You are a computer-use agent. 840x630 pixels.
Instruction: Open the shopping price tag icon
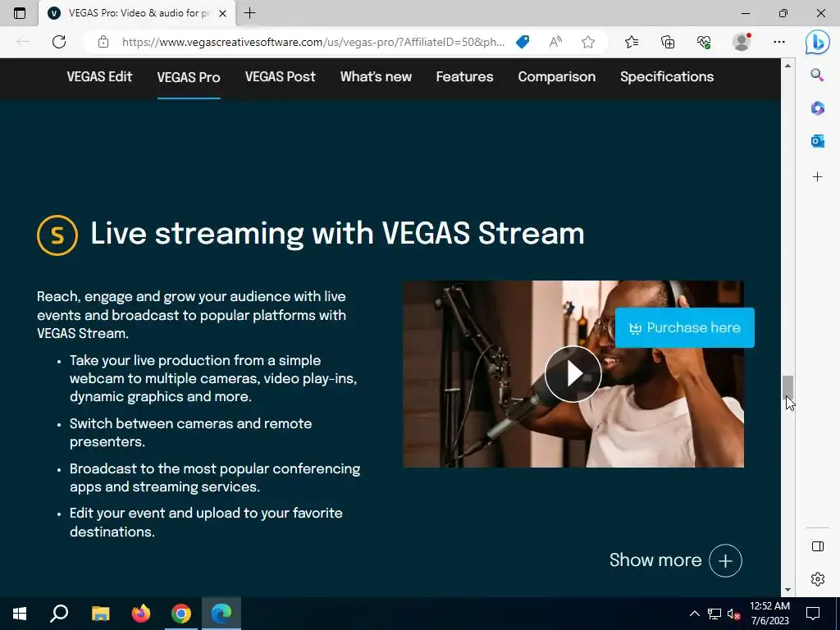(x=523, y=42)
